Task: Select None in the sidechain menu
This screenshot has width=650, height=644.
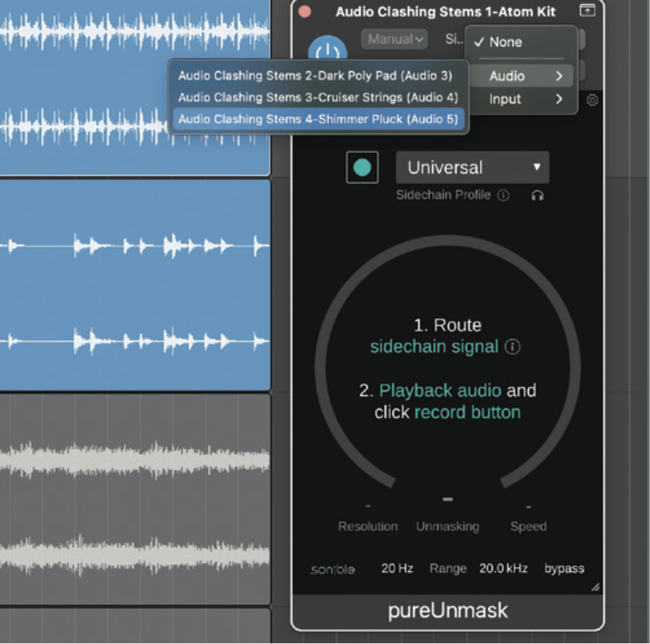Action: pos(504,42)
